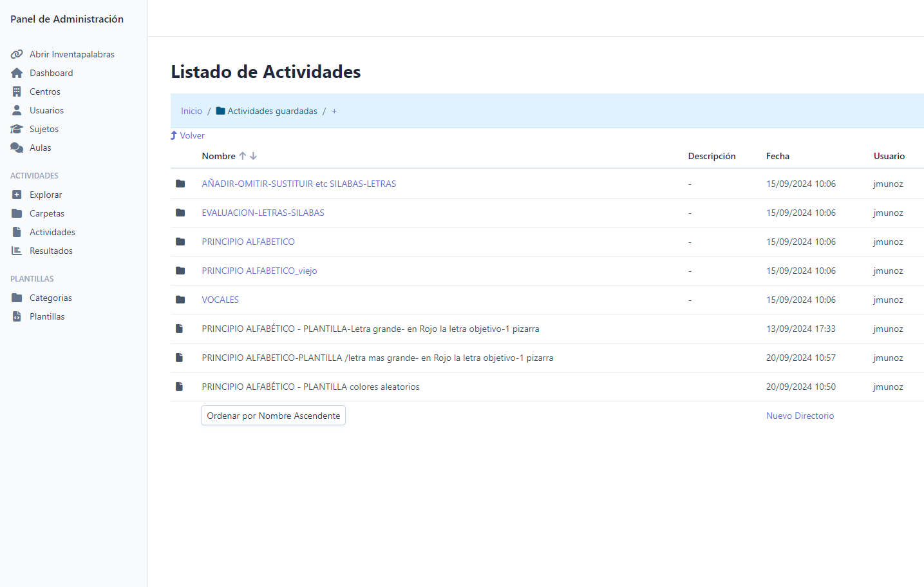Click the Sujetos graduation cap icon

(17, 129)
